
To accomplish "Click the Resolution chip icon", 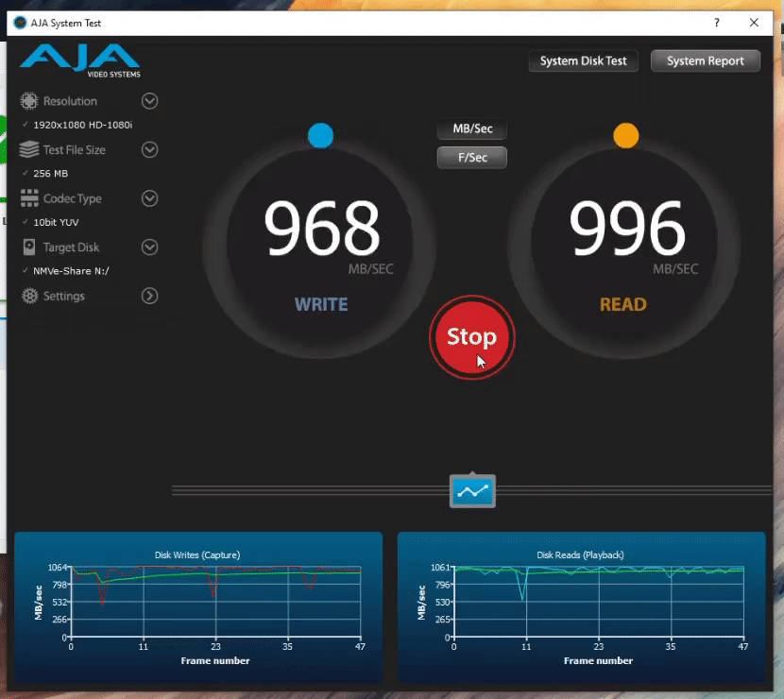I will (29, 101).
